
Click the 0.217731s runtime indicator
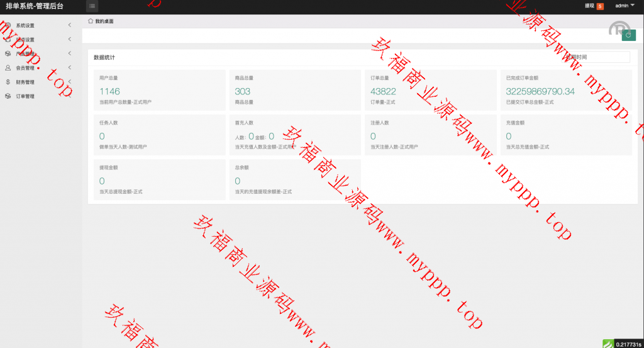628,344
